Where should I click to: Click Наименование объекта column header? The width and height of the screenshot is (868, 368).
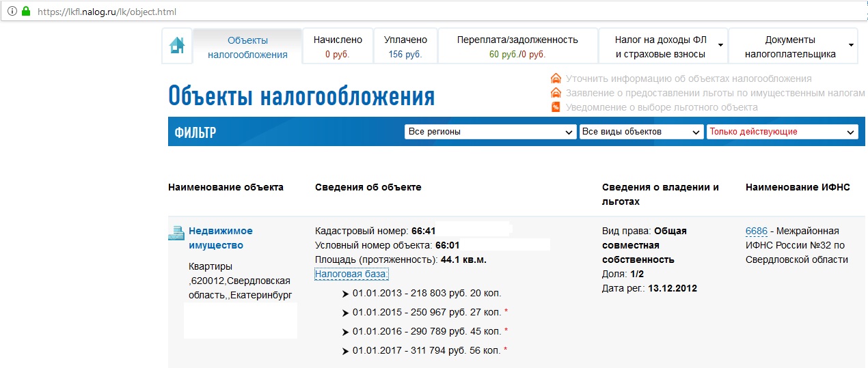(226, 187)
